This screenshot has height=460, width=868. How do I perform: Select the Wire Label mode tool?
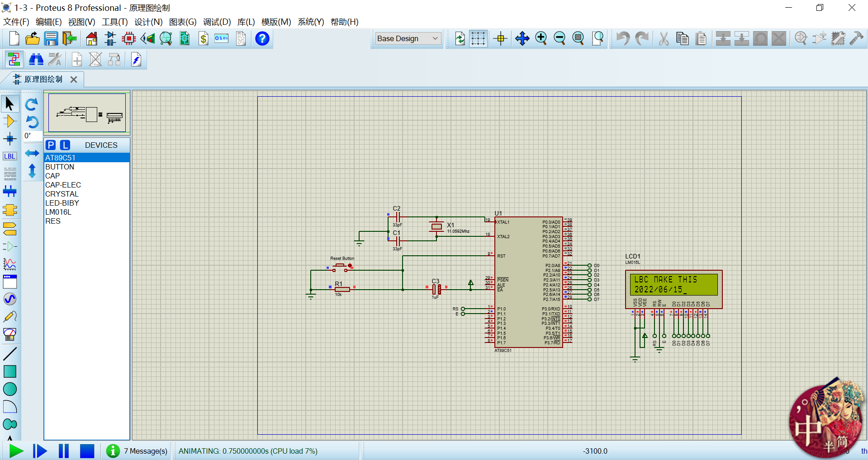10,156
